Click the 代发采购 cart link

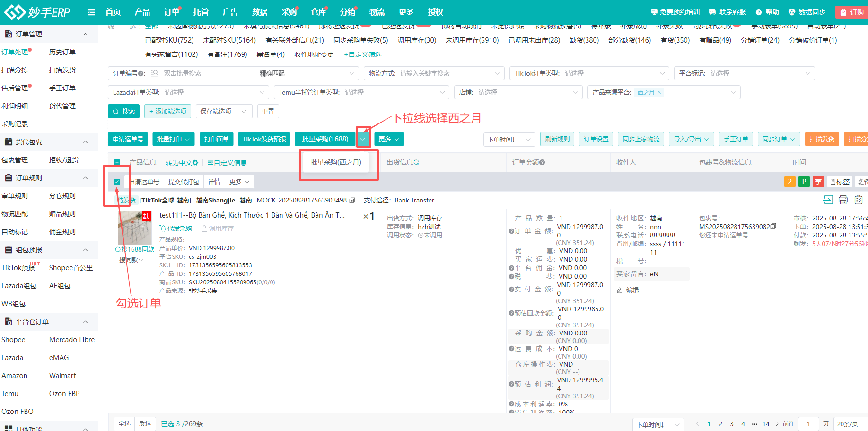(176, 229)
